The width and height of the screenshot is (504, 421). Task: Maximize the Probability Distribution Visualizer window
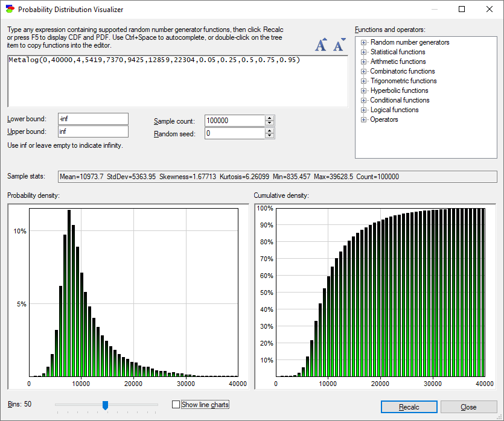click(462, 9)
